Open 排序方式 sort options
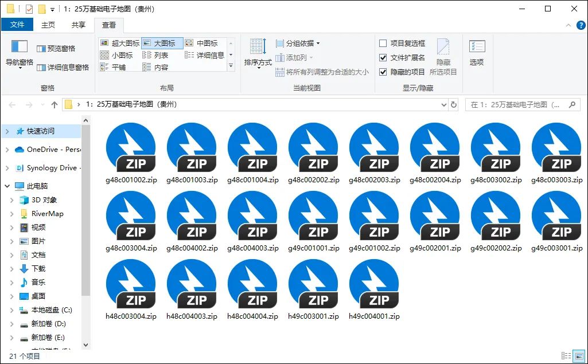Screen dimensions: 588x364 click(258, 54)
